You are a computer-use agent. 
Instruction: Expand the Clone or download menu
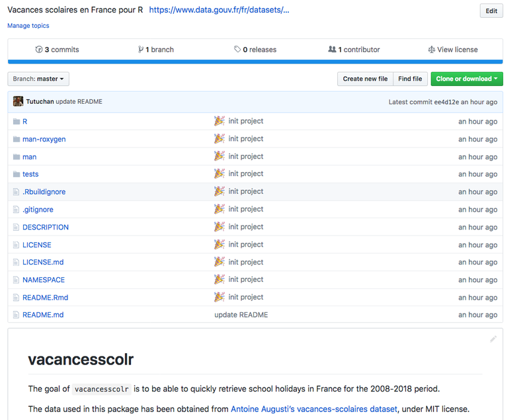pos(467,79)
